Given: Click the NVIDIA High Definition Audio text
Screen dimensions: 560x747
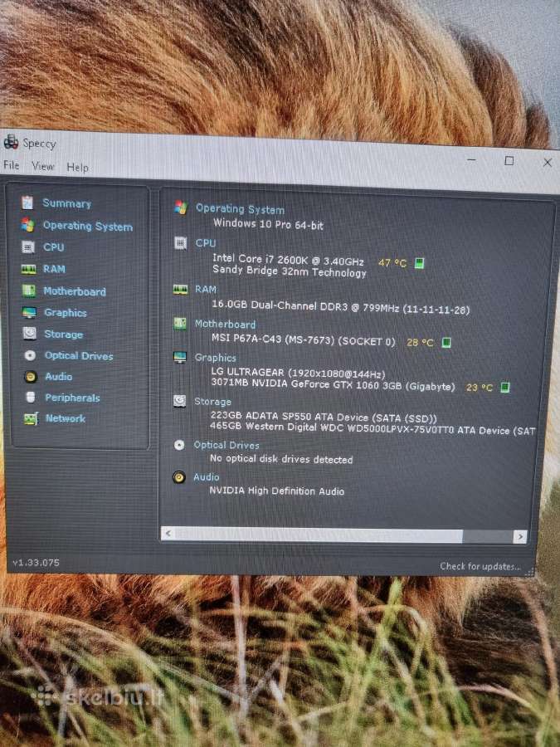Looking at the screenshot, I should [276, 491].
